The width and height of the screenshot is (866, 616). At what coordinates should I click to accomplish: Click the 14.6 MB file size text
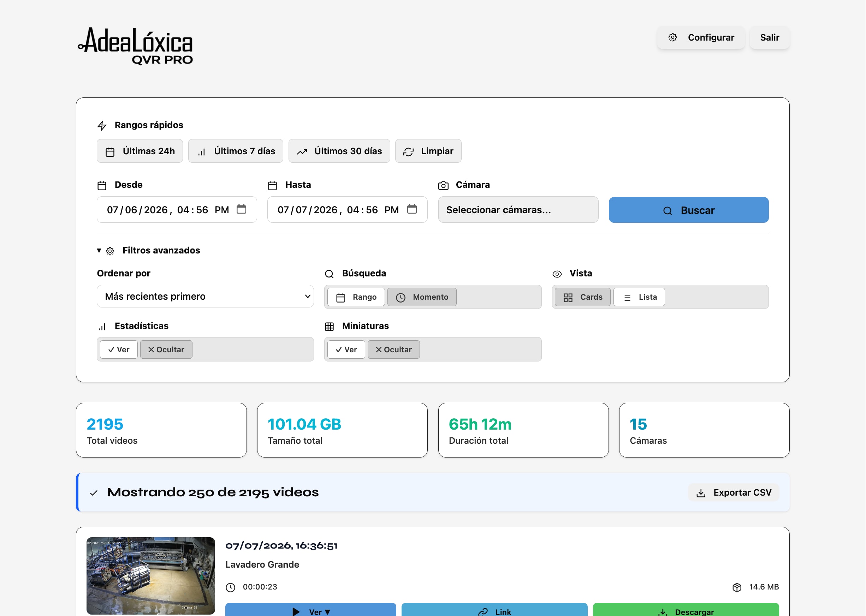tap(764, 587)
